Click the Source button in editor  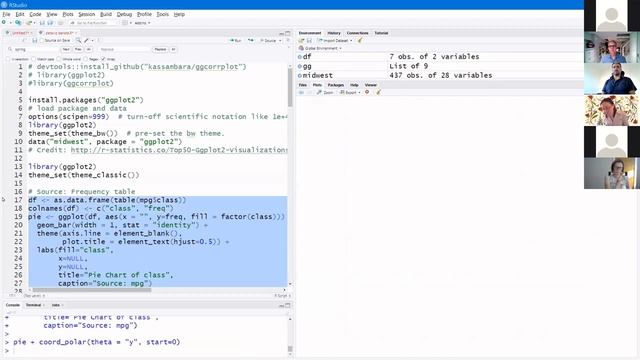click(x=268, y=41)
